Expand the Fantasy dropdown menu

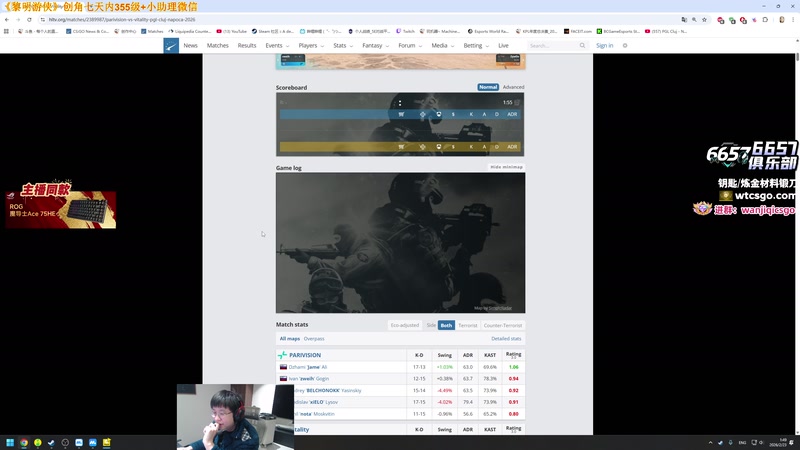click(376, 45)
